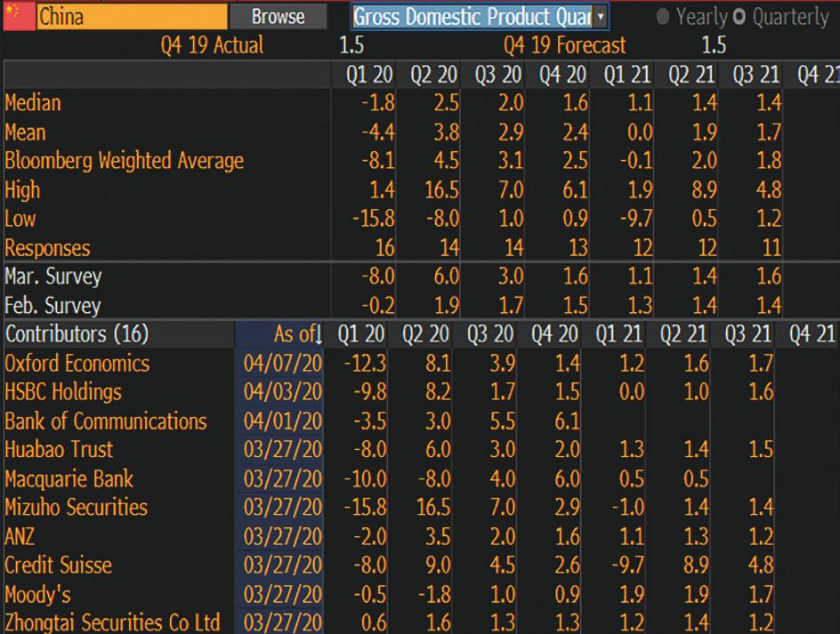840x634 pixels.
Task: Select the Zhongtai Securities Co Ltd row
Action: coord(111,622)
